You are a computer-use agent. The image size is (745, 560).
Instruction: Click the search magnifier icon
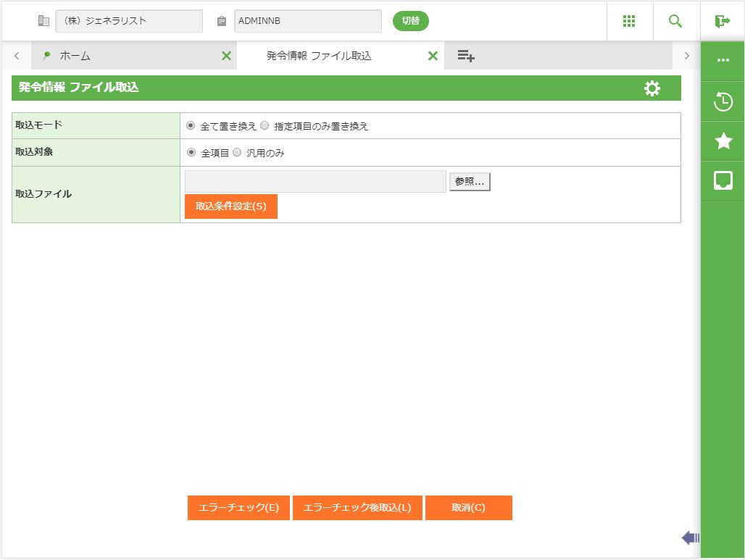675,21
